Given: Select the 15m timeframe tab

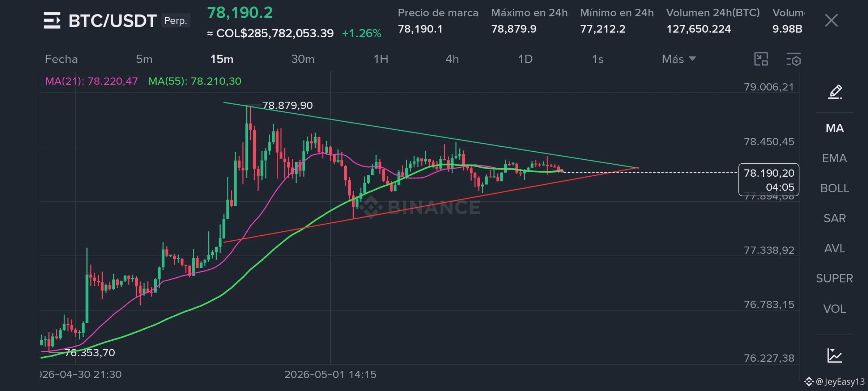Looking at the screenshot, I should (222, 59).
